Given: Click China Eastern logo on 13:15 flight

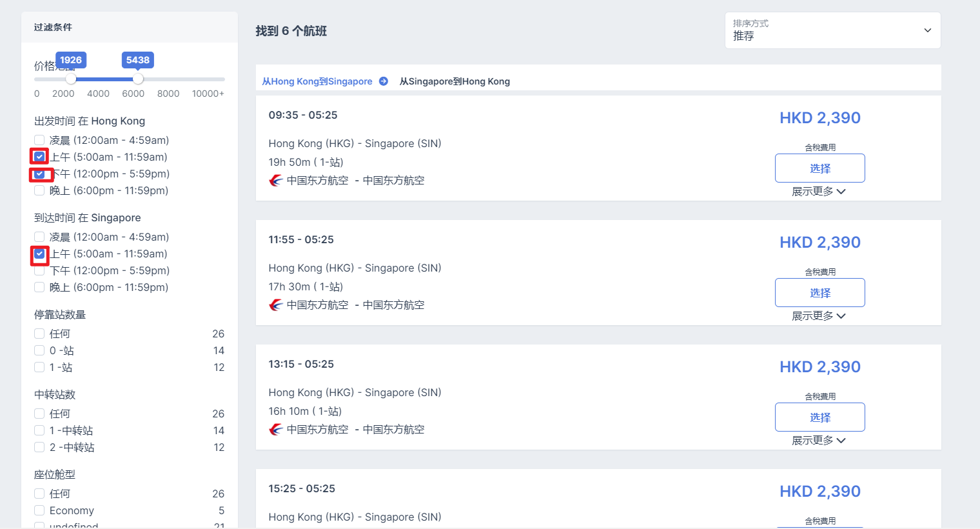Looking at the screenshot, I should point(276,430).
